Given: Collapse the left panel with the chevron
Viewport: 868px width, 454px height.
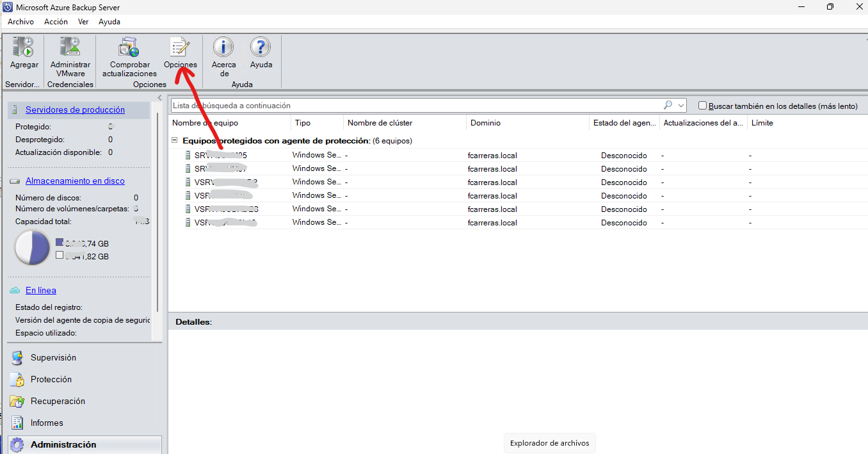Looking at the screenshot, I should pyautogui.click(x=159, y=97).
